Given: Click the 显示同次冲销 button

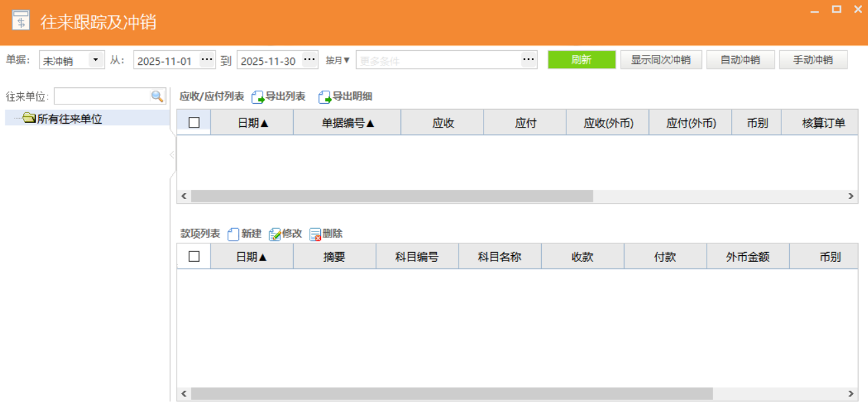Looking at the screenshot, I should click(661, 60).
